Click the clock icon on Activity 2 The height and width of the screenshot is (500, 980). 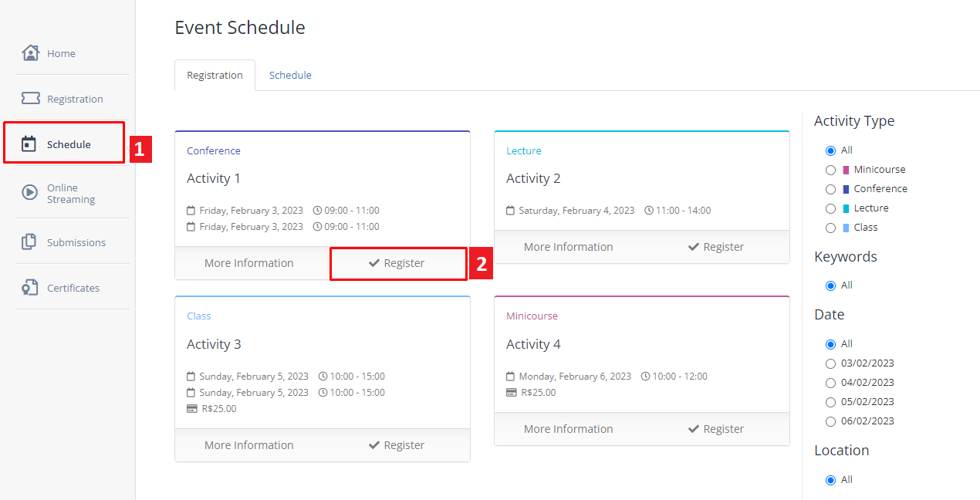coord(648,211)
